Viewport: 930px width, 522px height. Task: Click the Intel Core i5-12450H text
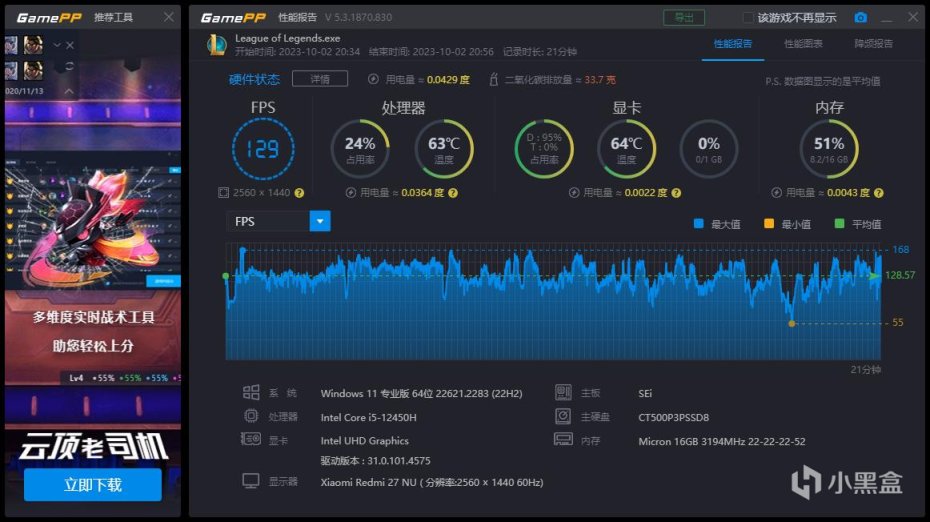(x=368, y=418)
